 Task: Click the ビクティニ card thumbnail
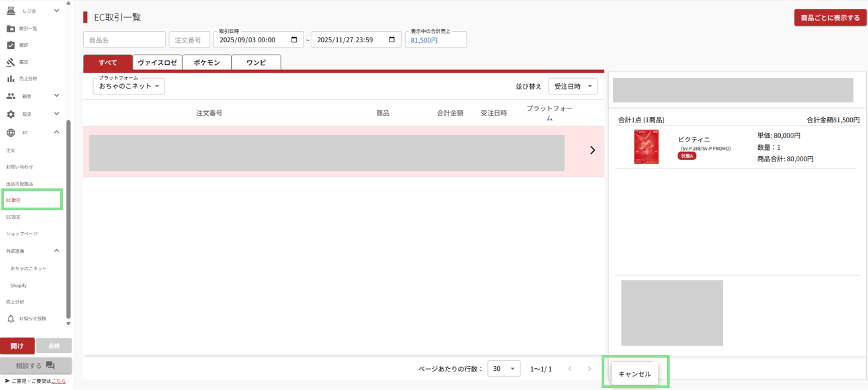coord(646,147)
